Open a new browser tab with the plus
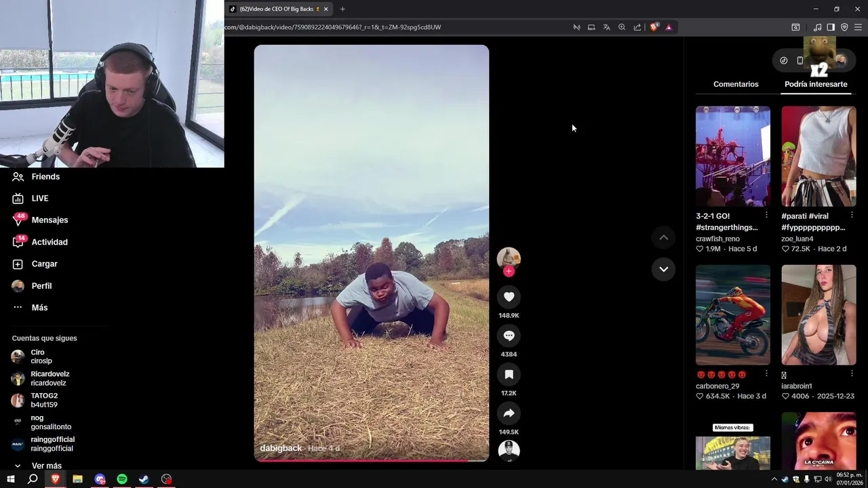This screenshot has width=868, height=488. 342,9
